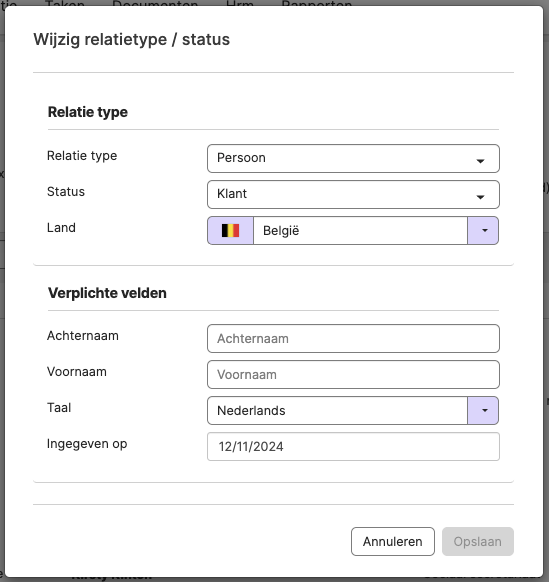Click the Nederlands language field
Viewport: 549px width, 582px height.
(337, 411)
